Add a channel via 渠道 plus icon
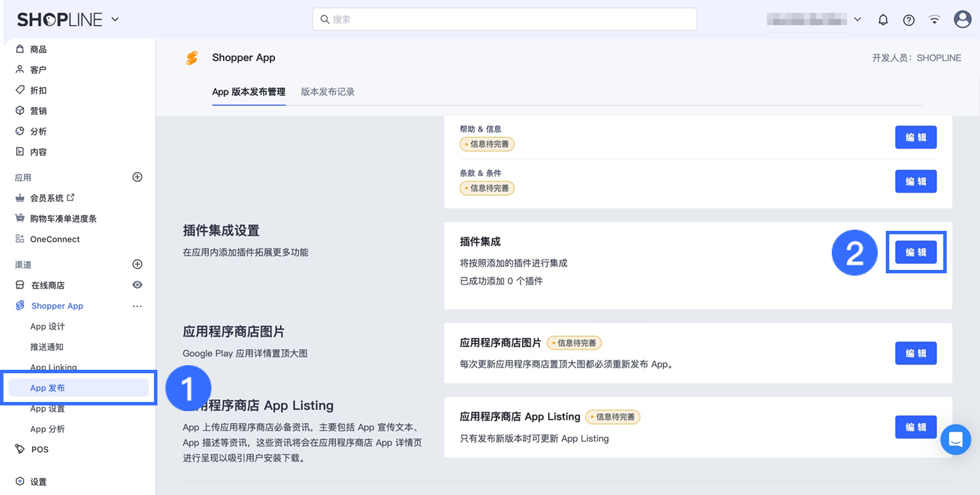The image size is (980, 495). point(137,264)
